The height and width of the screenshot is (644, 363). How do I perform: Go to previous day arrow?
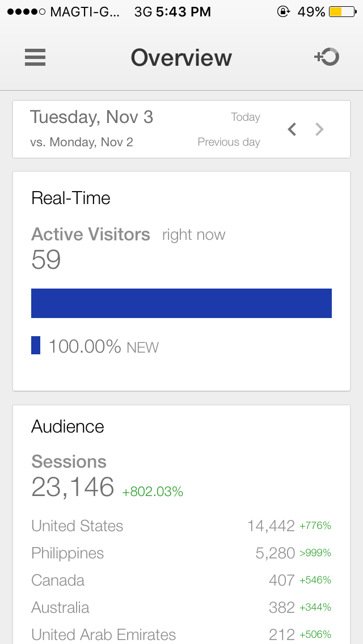tap(292, 130)
